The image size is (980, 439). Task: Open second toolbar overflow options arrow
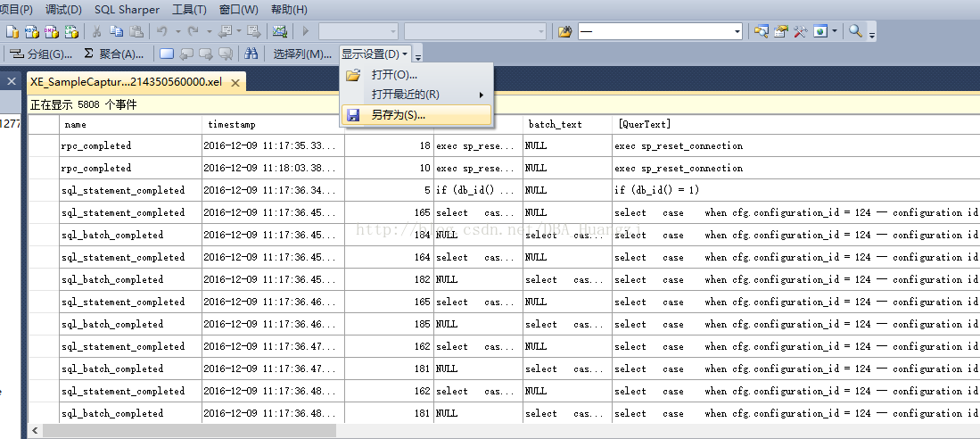[x=418, y=55]
